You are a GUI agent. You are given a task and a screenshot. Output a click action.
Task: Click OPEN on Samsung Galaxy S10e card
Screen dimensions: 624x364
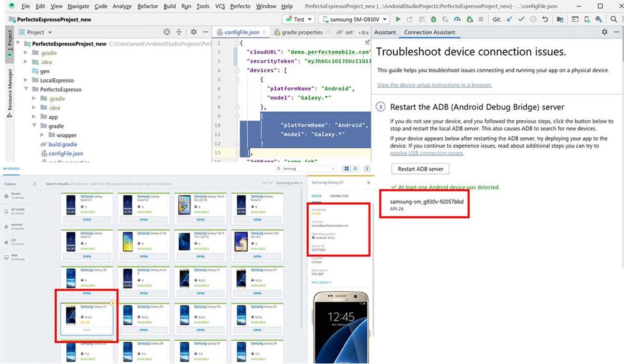pyautogui.click(x=144, y=256)
